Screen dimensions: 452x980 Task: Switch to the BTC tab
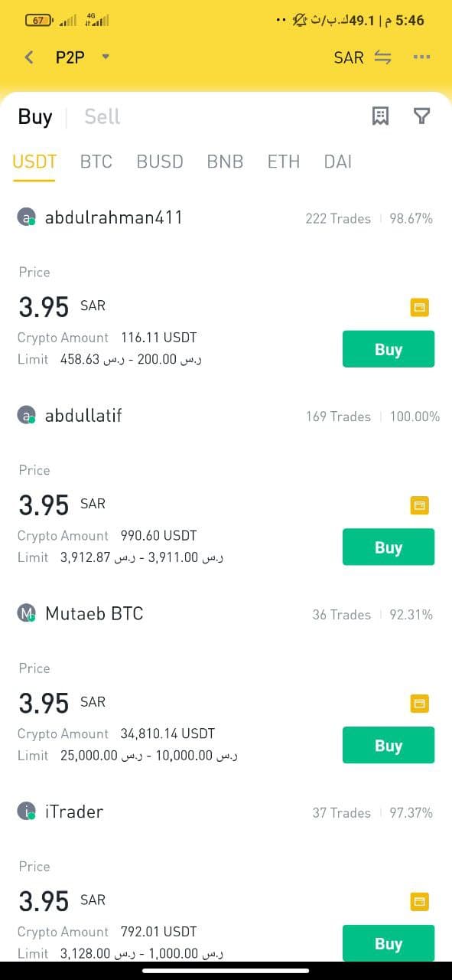pos(96,162)
